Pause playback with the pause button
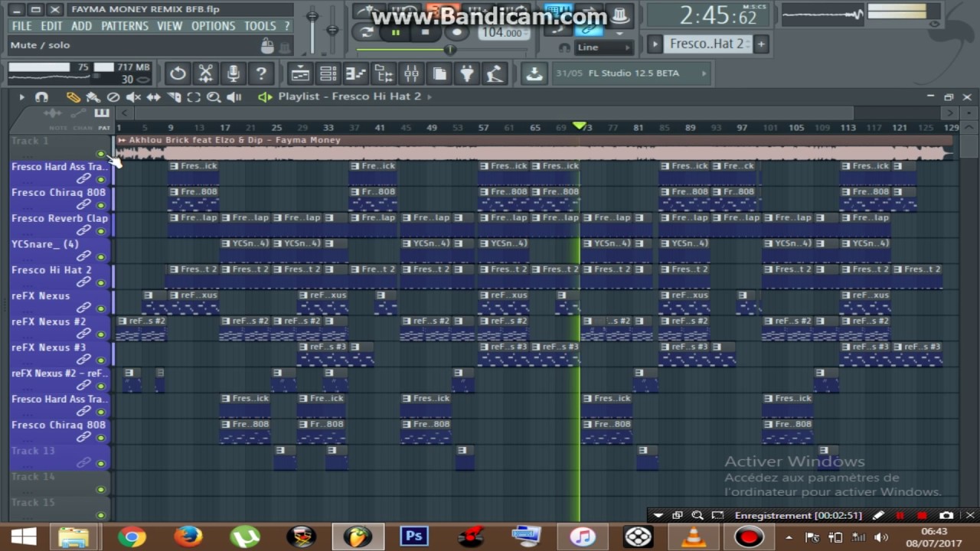980x551 pixels. (396, 32)
